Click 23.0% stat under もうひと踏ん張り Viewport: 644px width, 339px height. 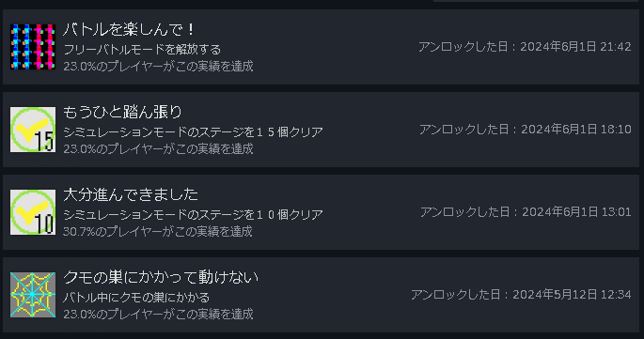click(158, 148)
